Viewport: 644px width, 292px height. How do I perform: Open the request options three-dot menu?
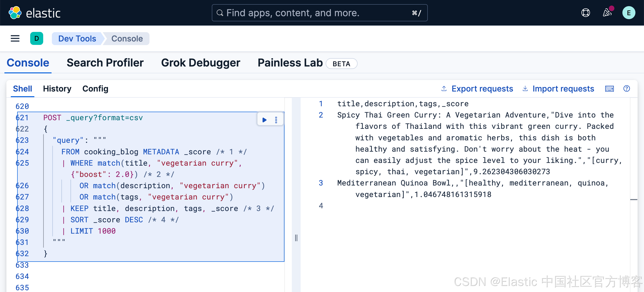(x=276, y=120)
